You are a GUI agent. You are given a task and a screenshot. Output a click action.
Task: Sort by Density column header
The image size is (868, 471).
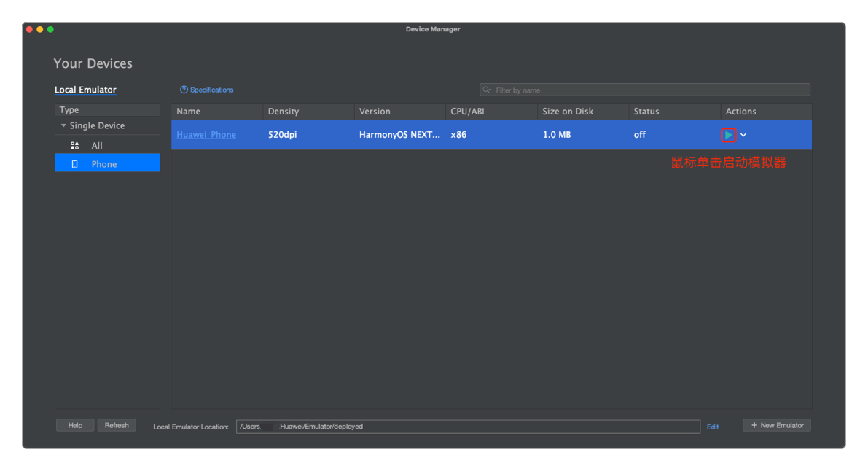pyautogui.click(x=308, y=112)
